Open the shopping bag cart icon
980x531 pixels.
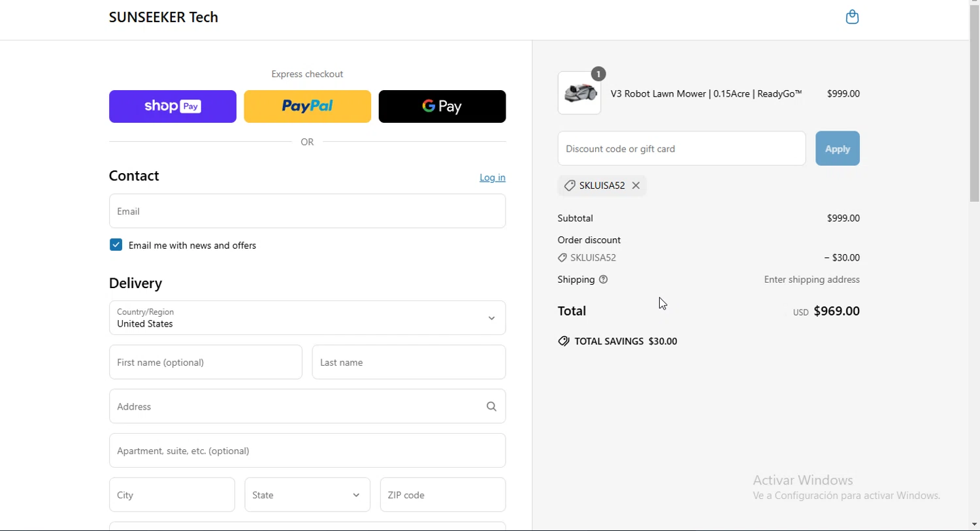coord(852,18)
